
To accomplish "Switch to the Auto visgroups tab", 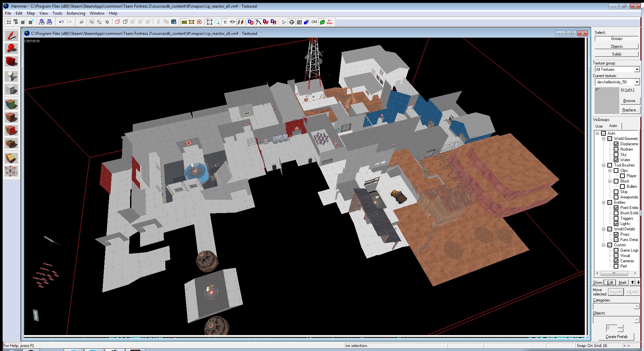I will 613,126.
